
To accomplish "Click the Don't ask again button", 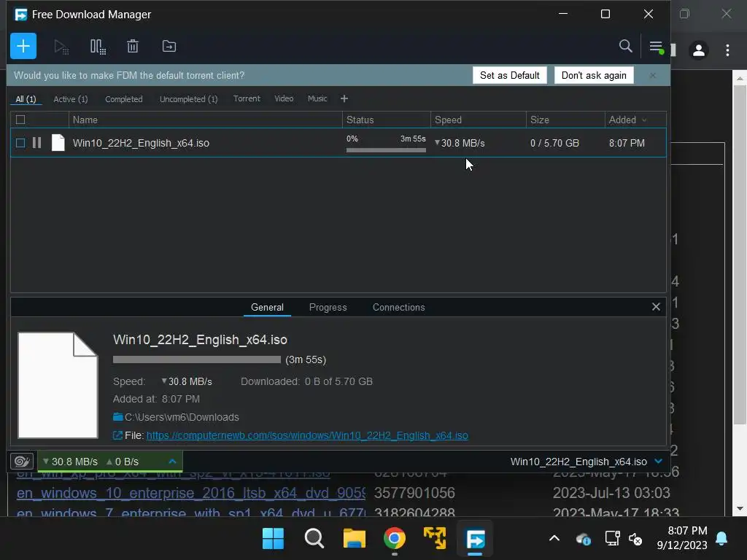I will point(594,75).
